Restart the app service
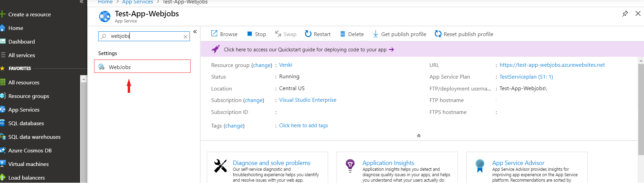The height and width of the screenshot is (183, 644). (x=318, y=34)
